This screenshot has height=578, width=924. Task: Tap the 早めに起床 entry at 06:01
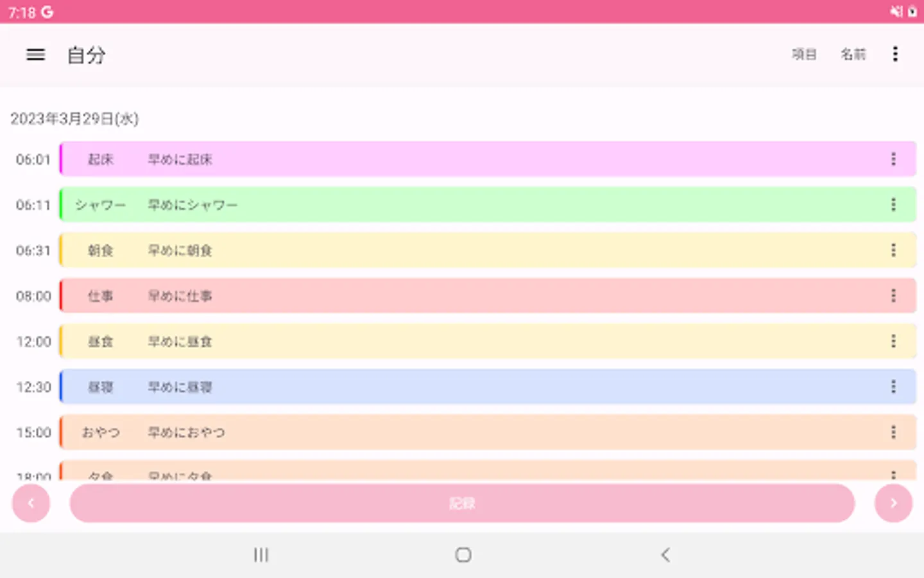click(x=449, y=159)
